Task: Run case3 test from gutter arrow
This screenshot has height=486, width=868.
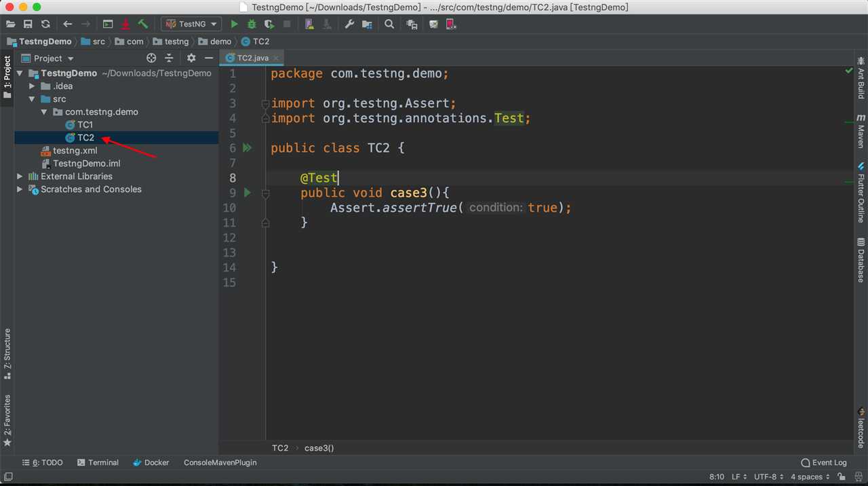Action: click(247, 192)
